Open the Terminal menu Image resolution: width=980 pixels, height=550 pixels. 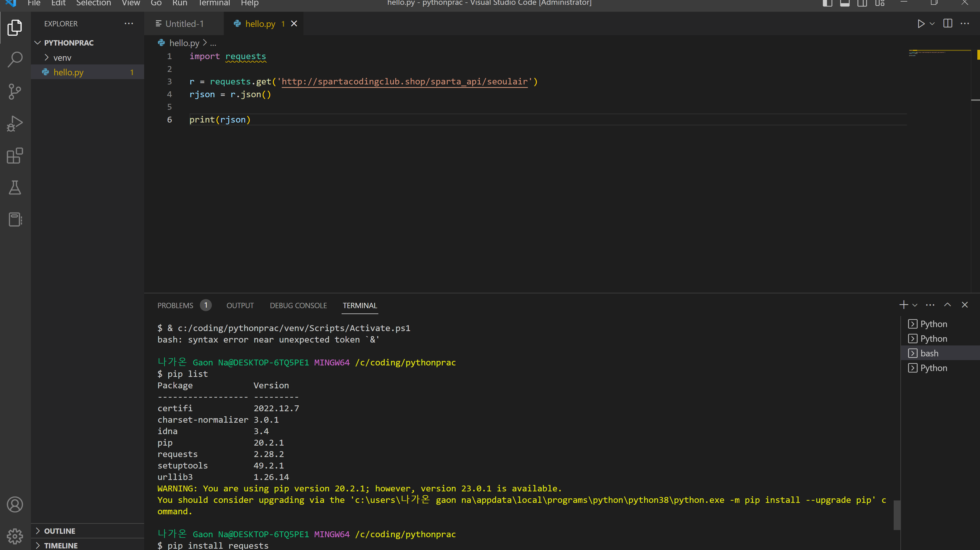click(x=214, y=3)
